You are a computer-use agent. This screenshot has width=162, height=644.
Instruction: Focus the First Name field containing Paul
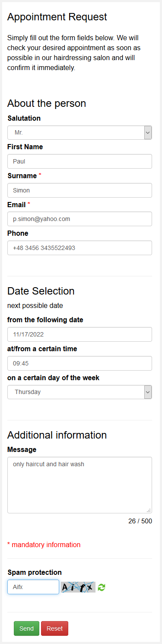tap(79, 161)
